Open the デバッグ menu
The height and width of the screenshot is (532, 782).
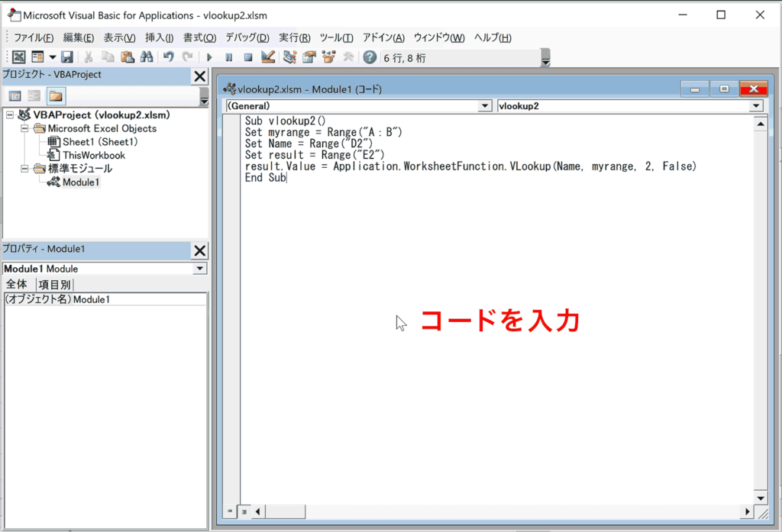[247, 38]
